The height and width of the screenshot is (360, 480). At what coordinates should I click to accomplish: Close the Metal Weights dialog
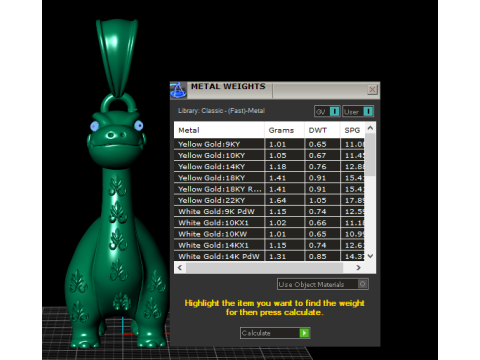[x=372, y=89]
